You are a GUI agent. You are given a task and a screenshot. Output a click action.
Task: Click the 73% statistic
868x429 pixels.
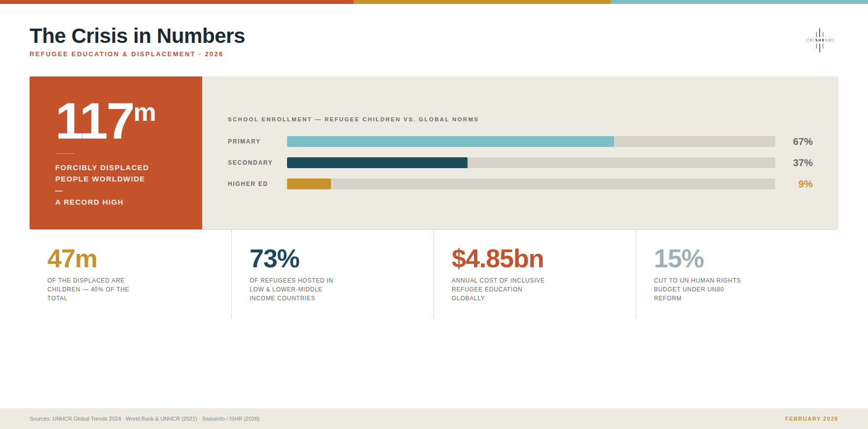point(274,259)
